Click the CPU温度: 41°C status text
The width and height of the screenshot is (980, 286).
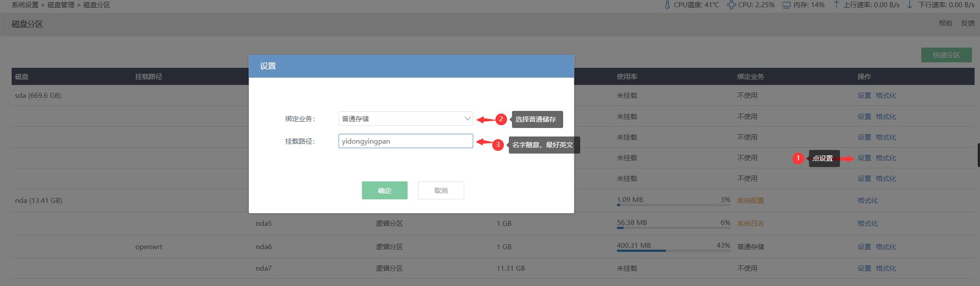click(x=696, y=5)
